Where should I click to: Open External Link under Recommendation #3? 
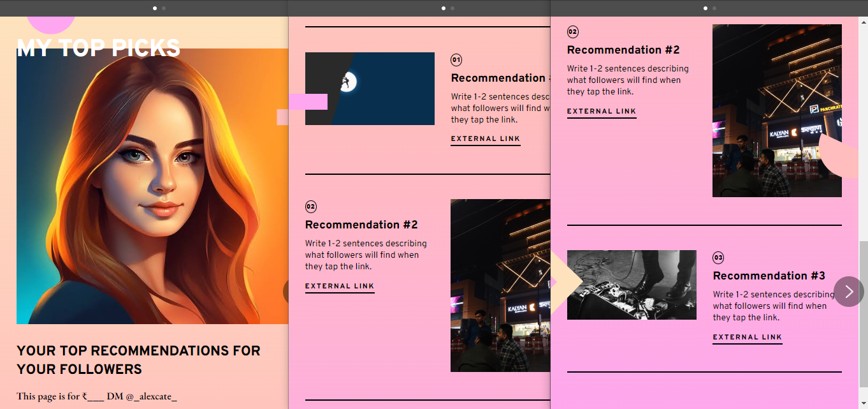click(747, 338)
